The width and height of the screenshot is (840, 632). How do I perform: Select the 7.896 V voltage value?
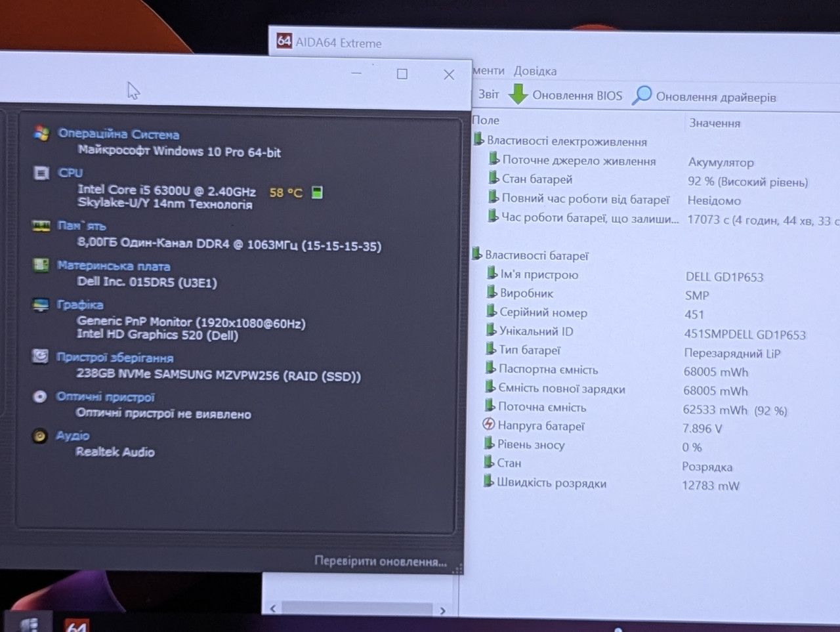(x=702, y=429)
